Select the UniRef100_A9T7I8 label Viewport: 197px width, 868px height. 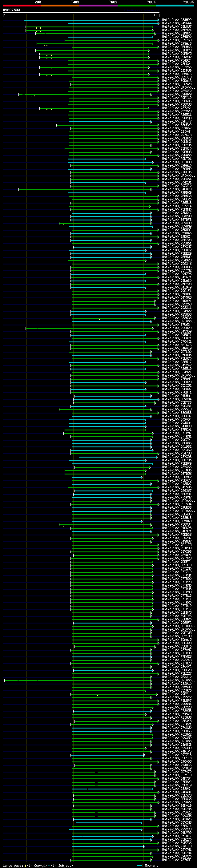177,755
